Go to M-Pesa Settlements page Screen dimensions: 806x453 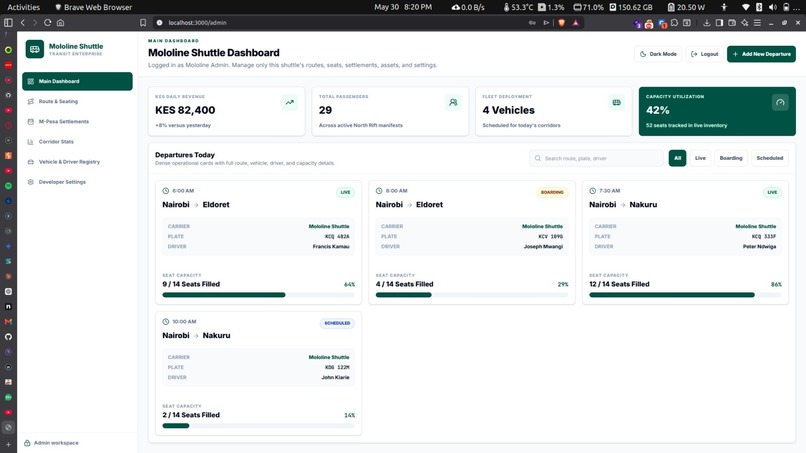coord(77,121)
